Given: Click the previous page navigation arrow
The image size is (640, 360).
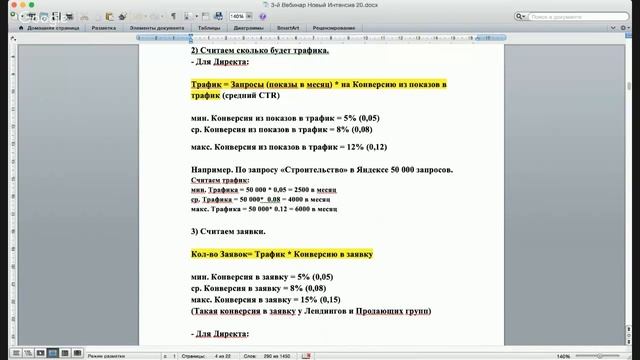Looking at the screenshot, I should (629, 329).
